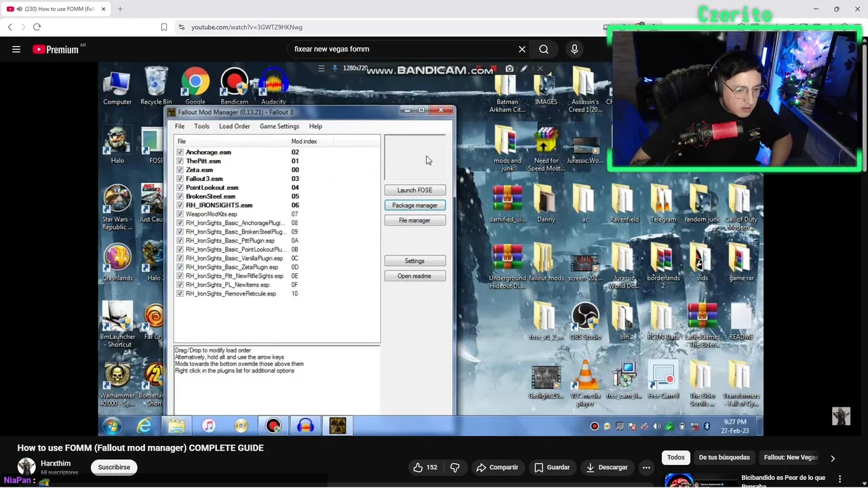868x488 pixels.
Task: Open Internet Explorer from the taskbar
Action: (144, 426)
